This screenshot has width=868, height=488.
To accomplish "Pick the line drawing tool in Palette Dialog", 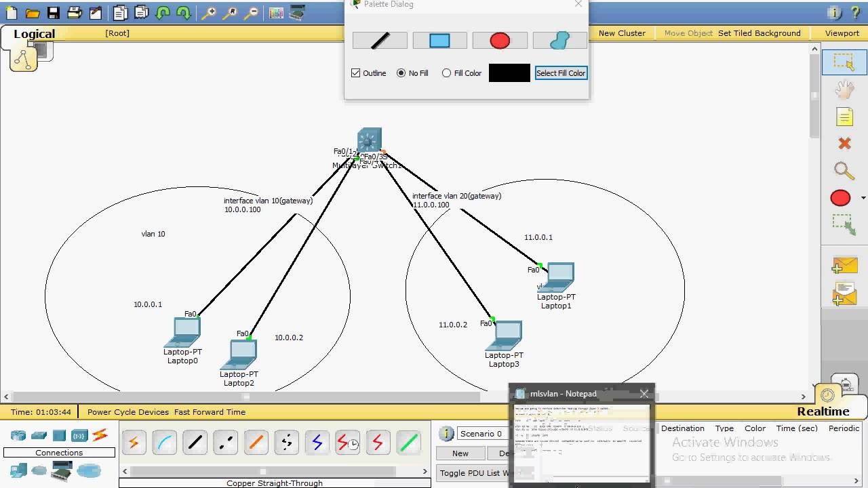I will coord(380,41).
